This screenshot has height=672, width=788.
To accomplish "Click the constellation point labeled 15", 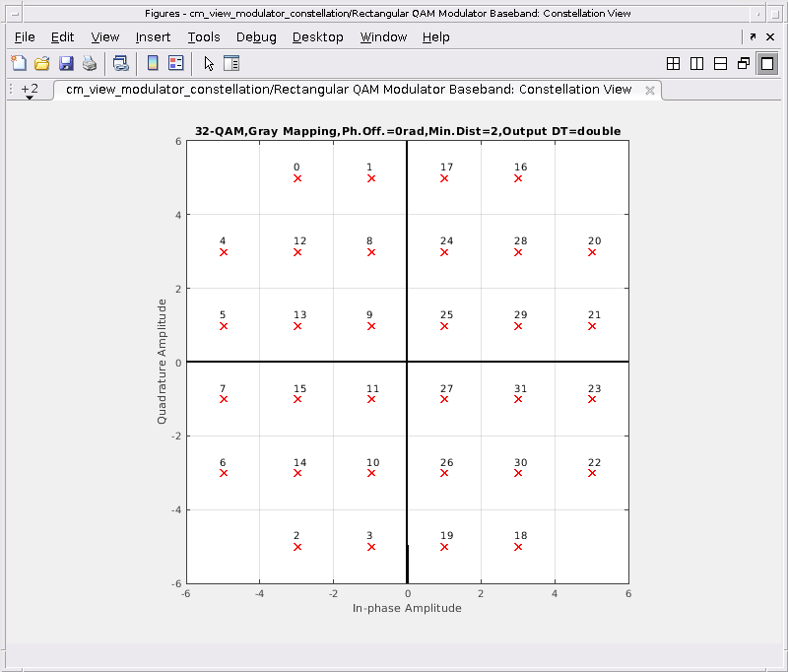I will 297,399.
